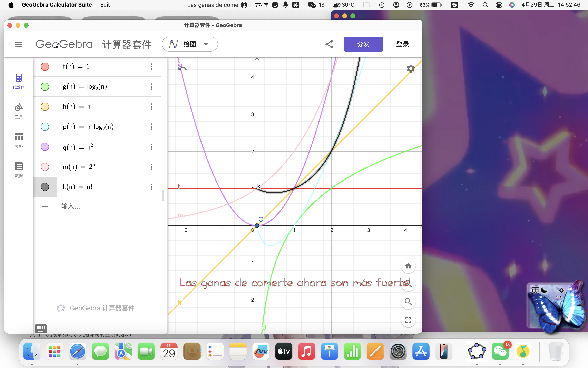
Task: Click point O at the origin
Action: 257,225
